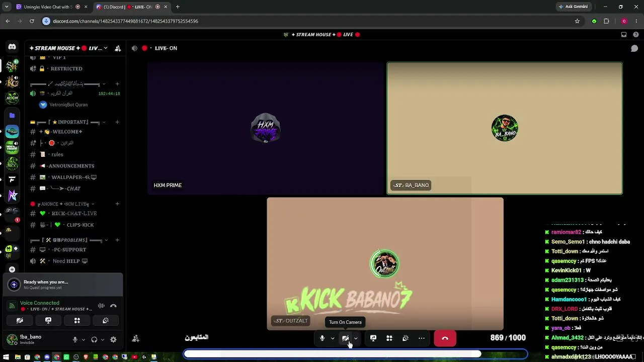Viewport: 644px width, 362px height.
Task: Open output device options next to headphones
Action: click(x=103, y=340)
